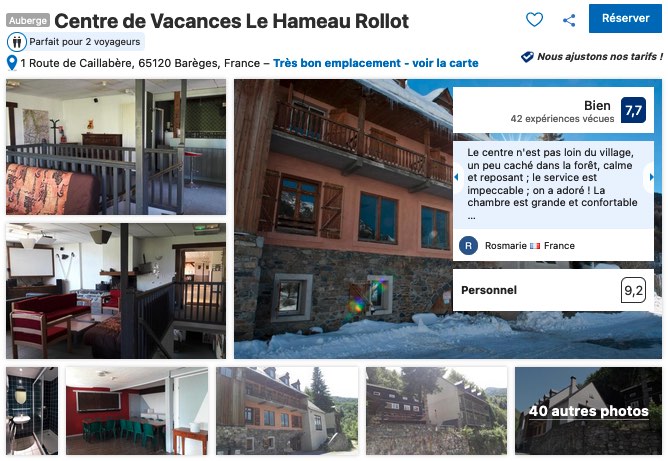Click the share icon
Viewport: 668px width, 461px height.
coord(569,20)
